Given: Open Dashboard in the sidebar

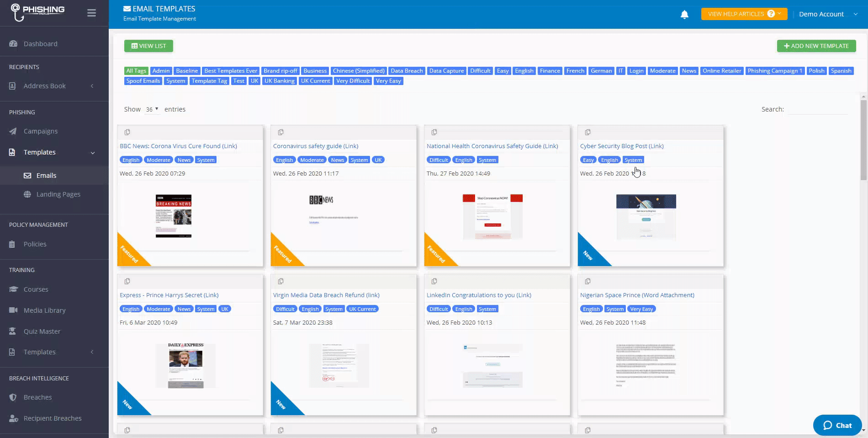Looking at the screenshot, I should [41, 44].
